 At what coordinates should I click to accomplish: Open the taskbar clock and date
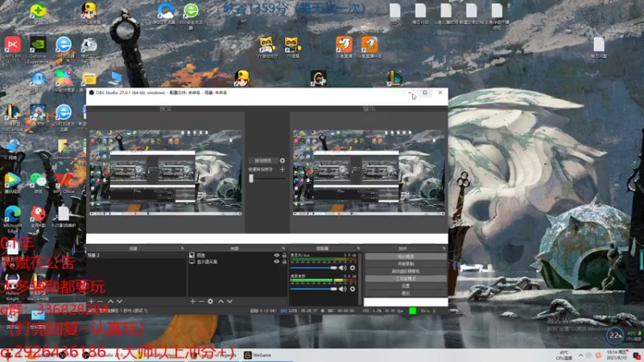point(617,355)
